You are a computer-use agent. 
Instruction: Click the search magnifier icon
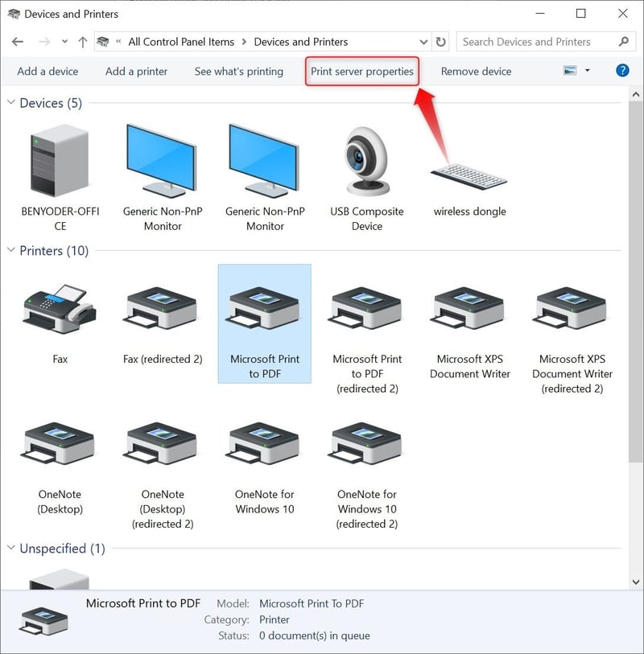coord(624,42)
